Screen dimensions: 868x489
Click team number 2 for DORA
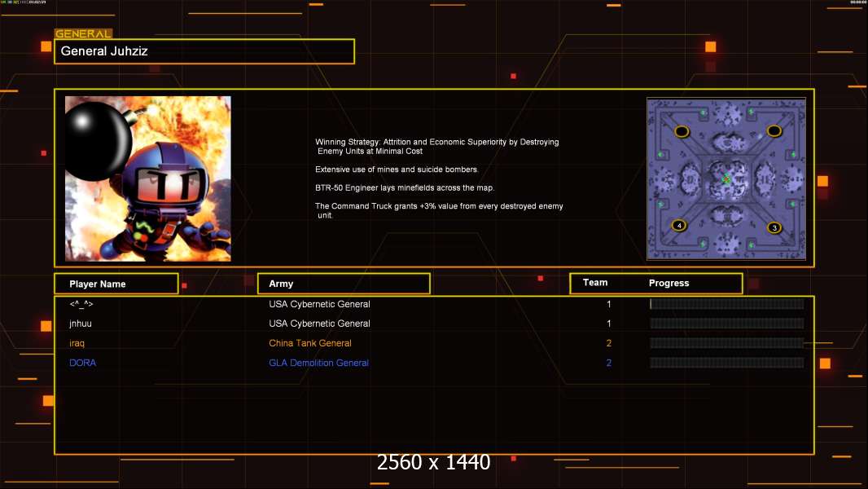[x=609, y=363]
